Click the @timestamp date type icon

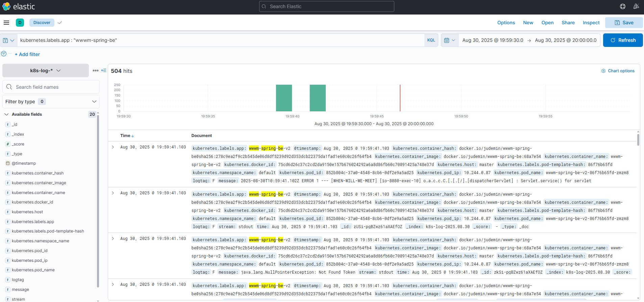pos(8,163)
